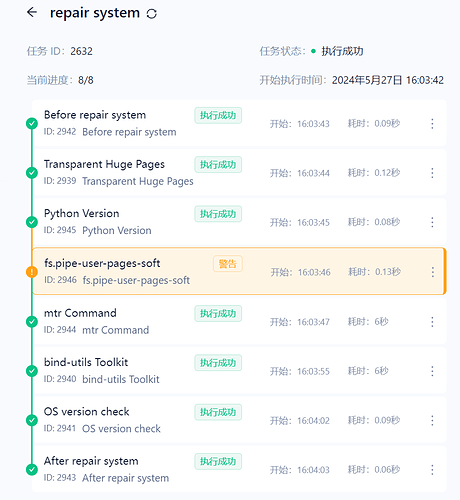Screen dimensions: 460x500
Task: Select the fs.pipe-user-pages-soft warning row
Action: [239, 271]
